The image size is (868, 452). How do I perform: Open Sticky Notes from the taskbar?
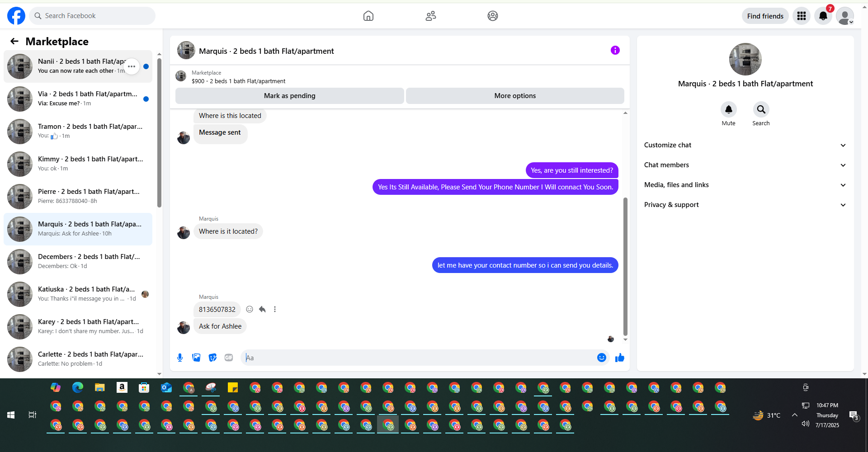(x=233, y=387)
